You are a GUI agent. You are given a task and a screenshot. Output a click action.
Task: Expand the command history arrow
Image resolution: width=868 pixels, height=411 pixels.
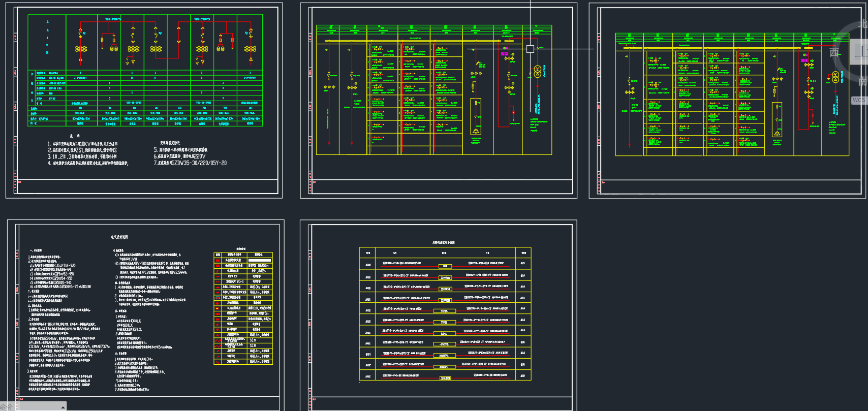(x=63, y=407)
